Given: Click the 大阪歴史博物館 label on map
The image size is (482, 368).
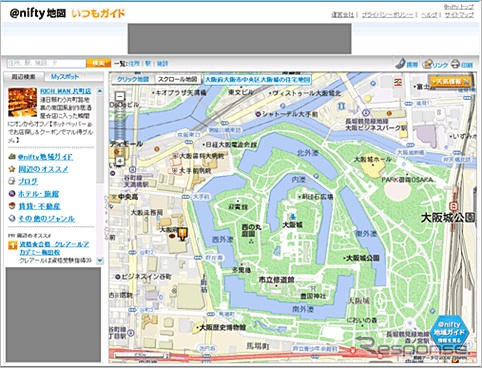Looking at the screenshot, I should coord(222,328).
